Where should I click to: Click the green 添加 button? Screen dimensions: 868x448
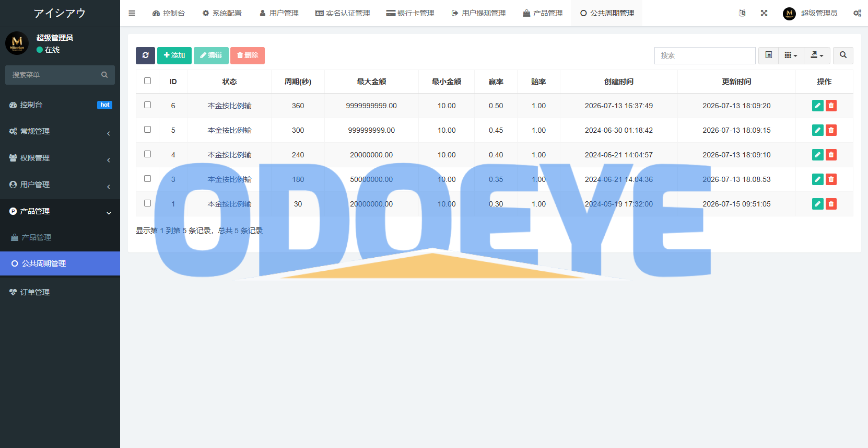174,55
